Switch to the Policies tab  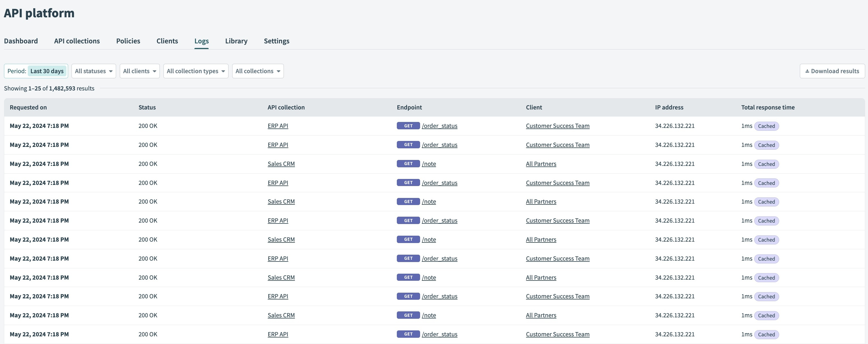[x=128, y=41]
